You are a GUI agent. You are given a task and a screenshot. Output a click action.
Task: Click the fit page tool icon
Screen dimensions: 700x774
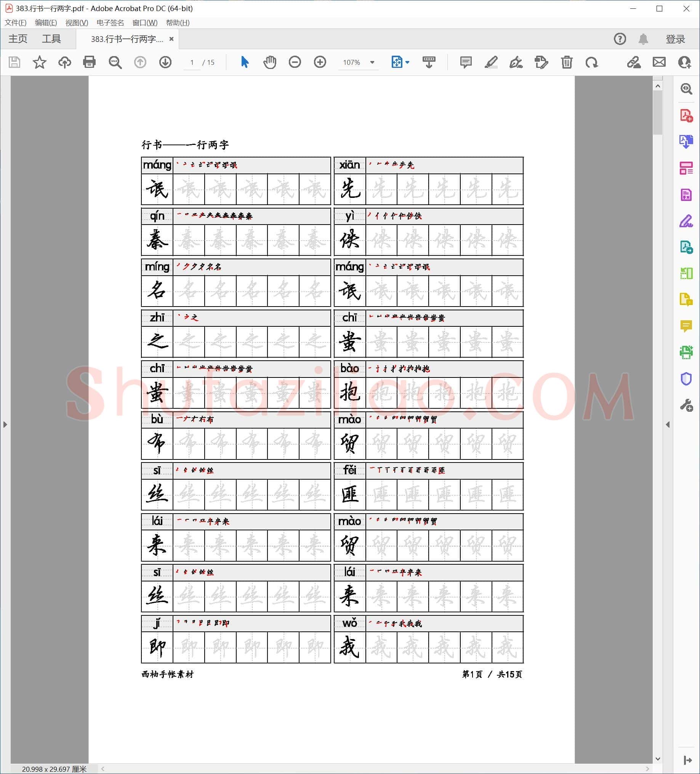397,62
